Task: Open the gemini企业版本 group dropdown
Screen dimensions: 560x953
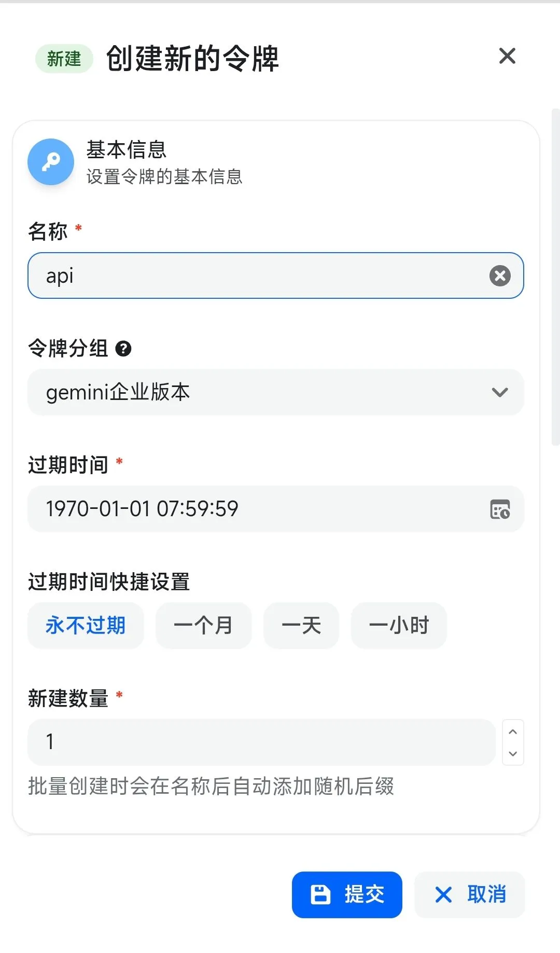Action: (276, 393)
